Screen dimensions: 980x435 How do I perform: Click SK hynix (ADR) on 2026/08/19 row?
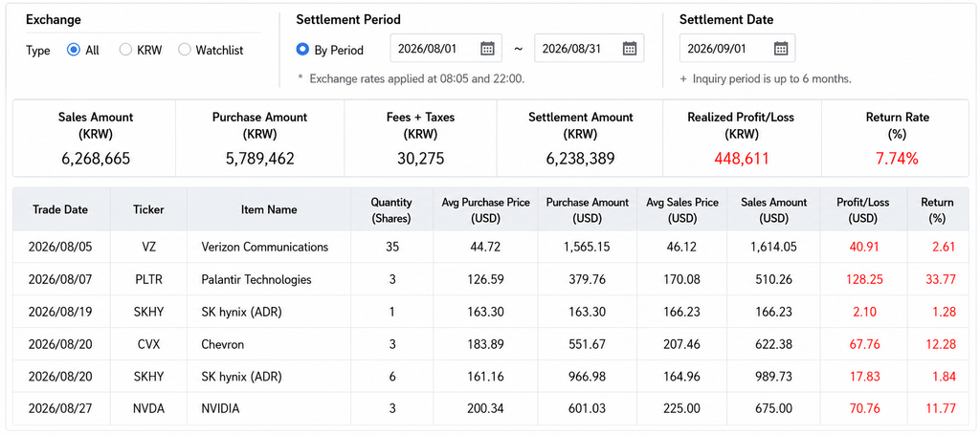(x=241, y=312)
